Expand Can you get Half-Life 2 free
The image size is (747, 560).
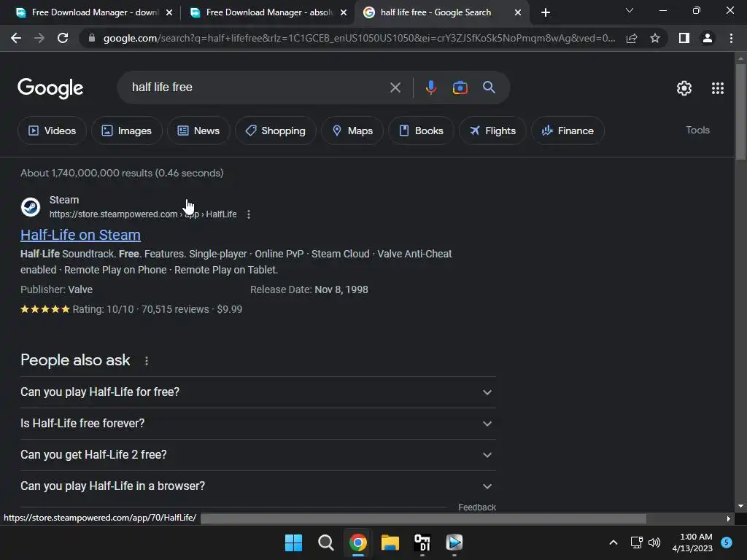pos(258,455)
